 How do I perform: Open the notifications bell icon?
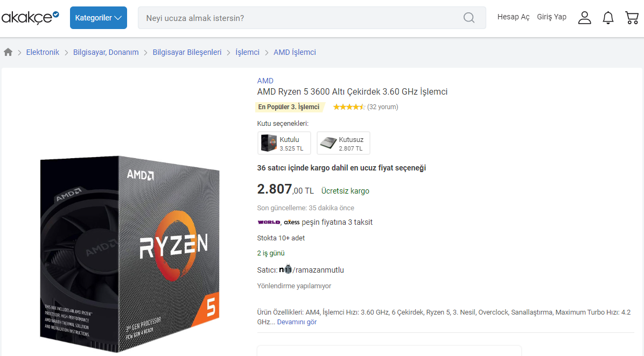click(608, 18)
